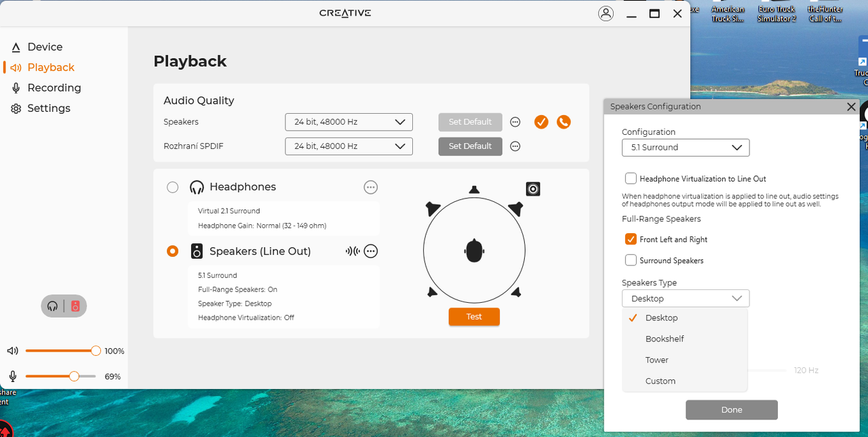The image size is (868, 437).
Task: Choose Desktop in Speakers Type list
Action: pyautogui.click(x=685, y=318)
